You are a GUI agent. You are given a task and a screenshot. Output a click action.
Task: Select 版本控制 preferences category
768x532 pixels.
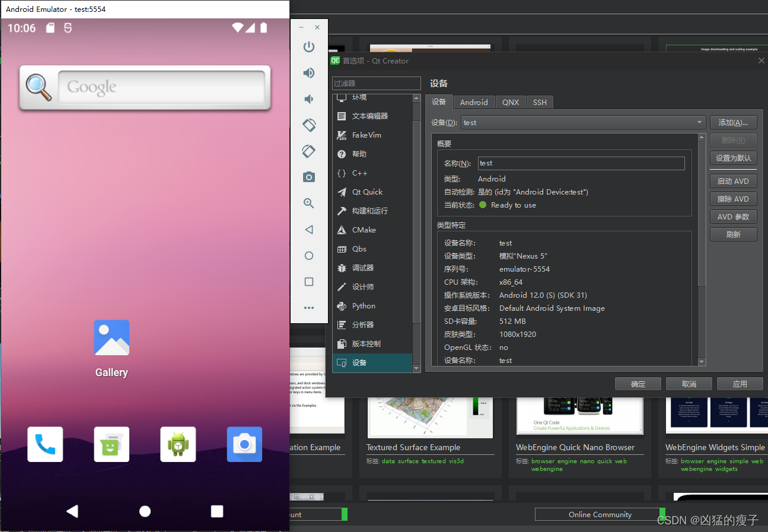(372, 344)
